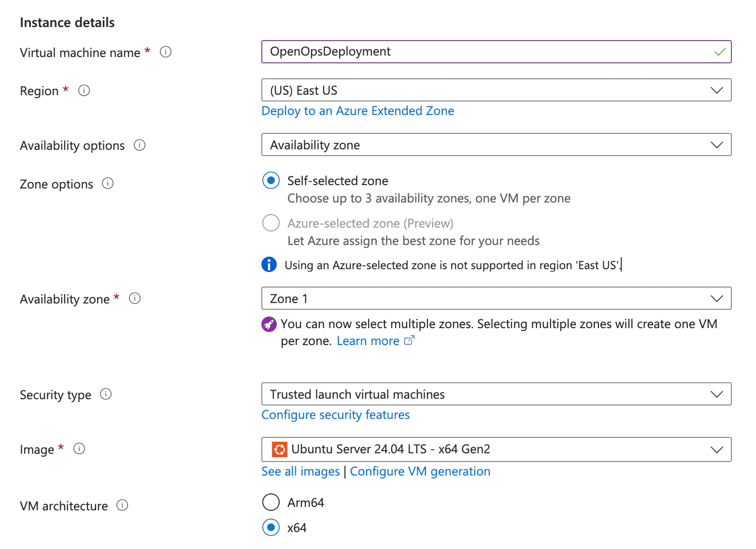Select the Arm64 architecture option
Screen dimensions: 756x549
click(x=271, y=502)
